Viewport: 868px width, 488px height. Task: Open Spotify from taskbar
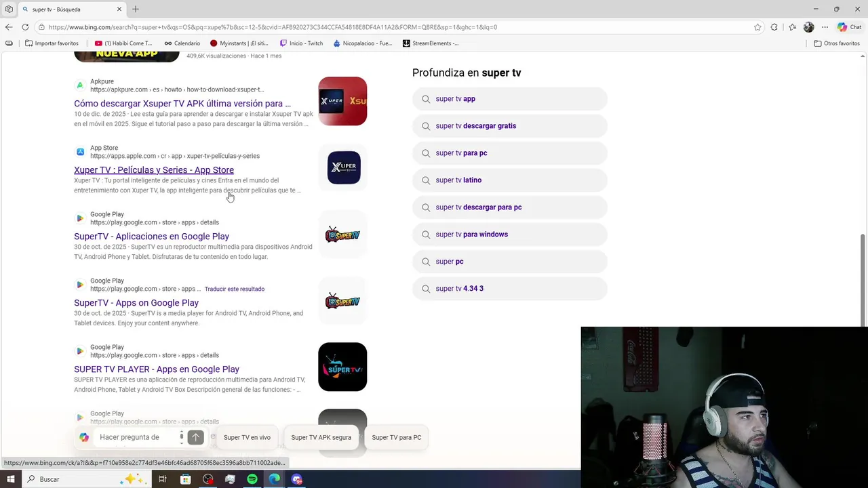[x=252, y=479]
